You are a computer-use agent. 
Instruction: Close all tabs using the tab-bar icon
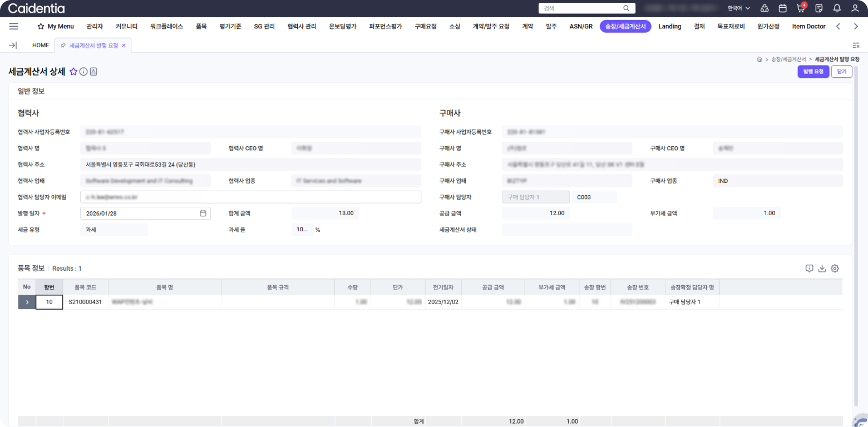click(x=856, y=46)
